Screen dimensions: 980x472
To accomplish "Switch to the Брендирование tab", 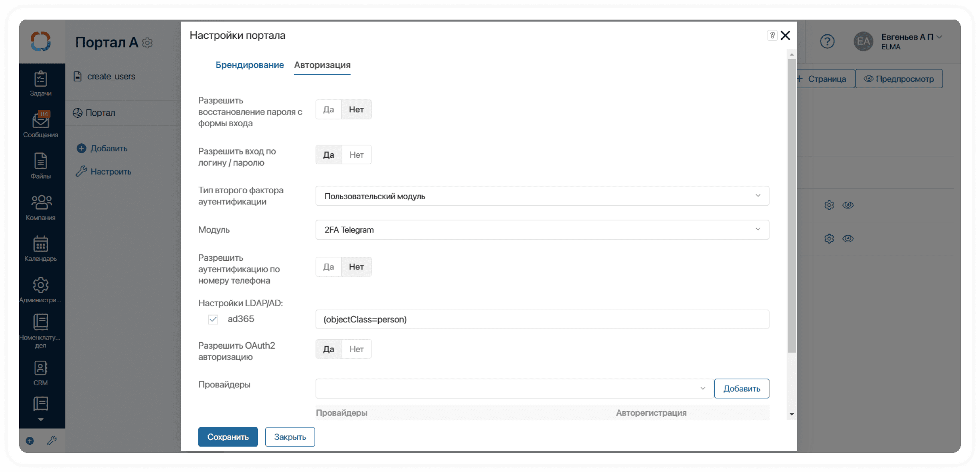I will 249,65.
